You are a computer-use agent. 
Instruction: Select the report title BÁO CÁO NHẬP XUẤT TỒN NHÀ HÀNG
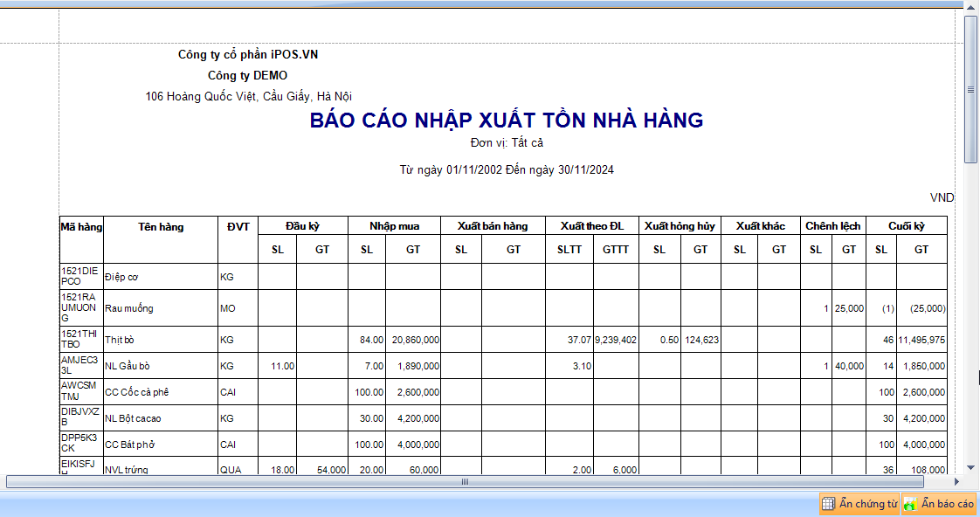(506, 121)
